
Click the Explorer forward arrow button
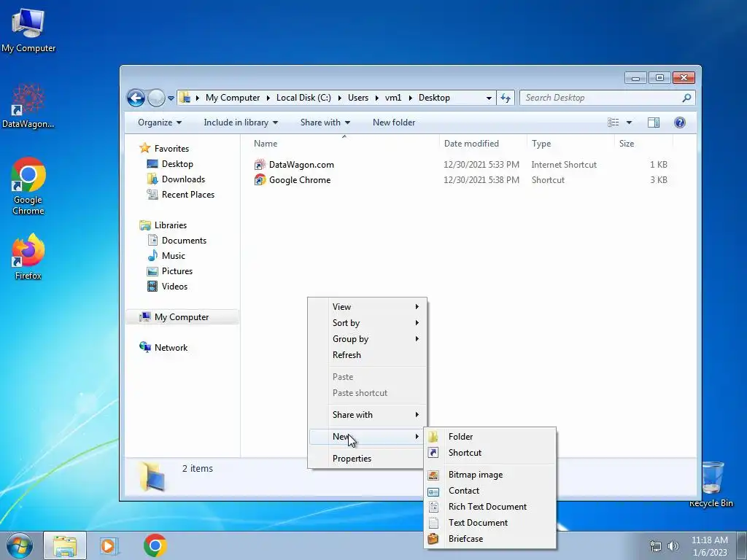pos(156,98)
